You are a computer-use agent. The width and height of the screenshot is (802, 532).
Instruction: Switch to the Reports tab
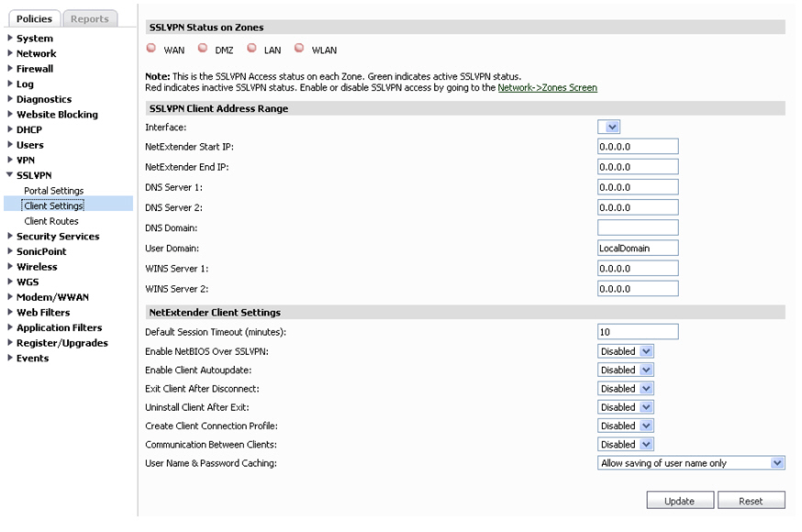[90, 19]
